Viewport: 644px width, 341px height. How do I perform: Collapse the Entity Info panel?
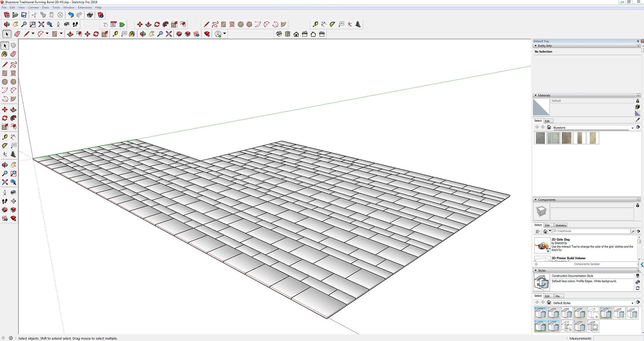point(535,46)
